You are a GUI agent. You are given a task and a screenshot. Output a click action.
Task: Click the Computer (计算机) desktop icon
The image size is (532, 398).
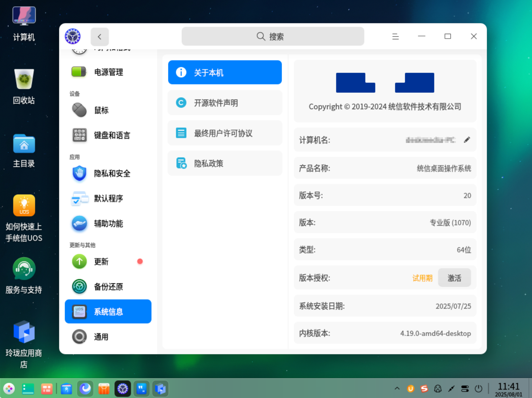(x=24, y=24)
